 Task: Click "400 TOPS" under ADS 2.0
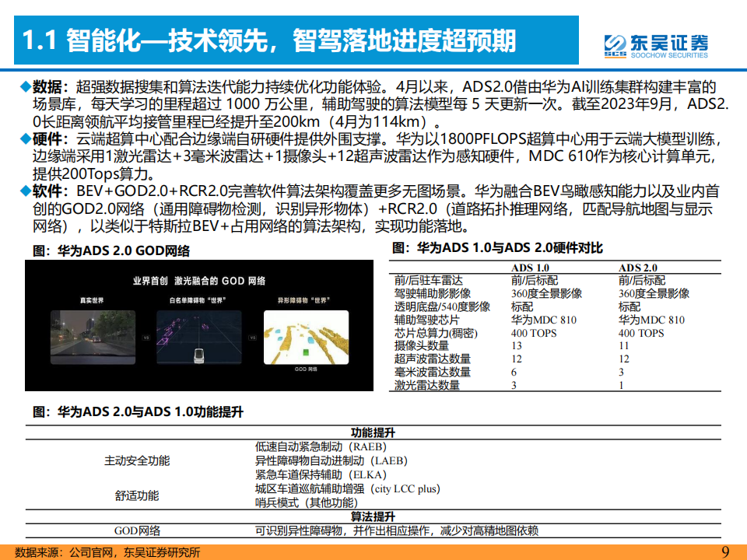tap(641, 333)
